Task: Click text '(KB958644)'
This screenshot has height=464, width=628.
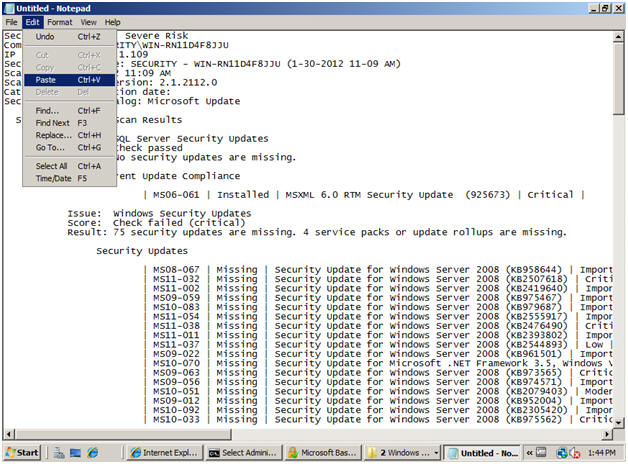Action: click(533, 270)
